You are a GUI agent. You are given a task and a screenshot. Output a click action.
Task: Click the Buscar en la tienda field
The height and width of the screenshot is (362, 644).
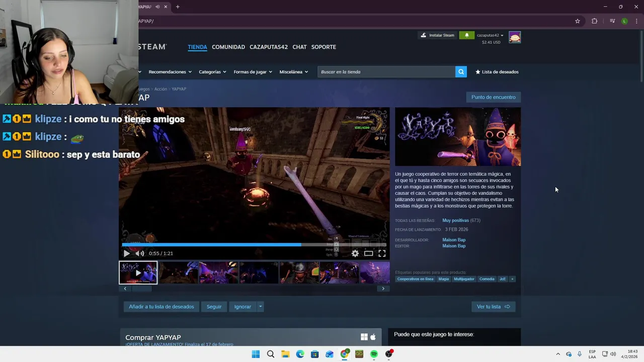pyautogui.click(x=386, y=72)
